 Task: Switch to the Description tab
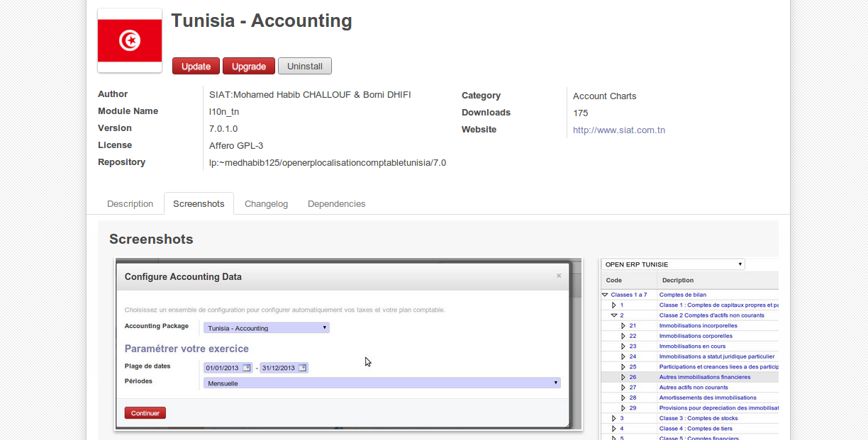(130, 203)
